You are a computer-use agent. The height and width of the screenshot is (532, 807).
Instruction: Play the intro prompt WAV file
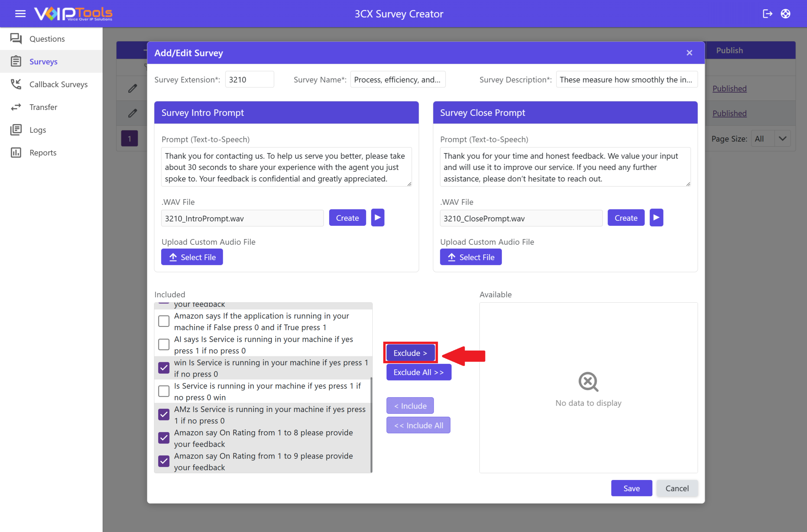click(x=378, y=217)
